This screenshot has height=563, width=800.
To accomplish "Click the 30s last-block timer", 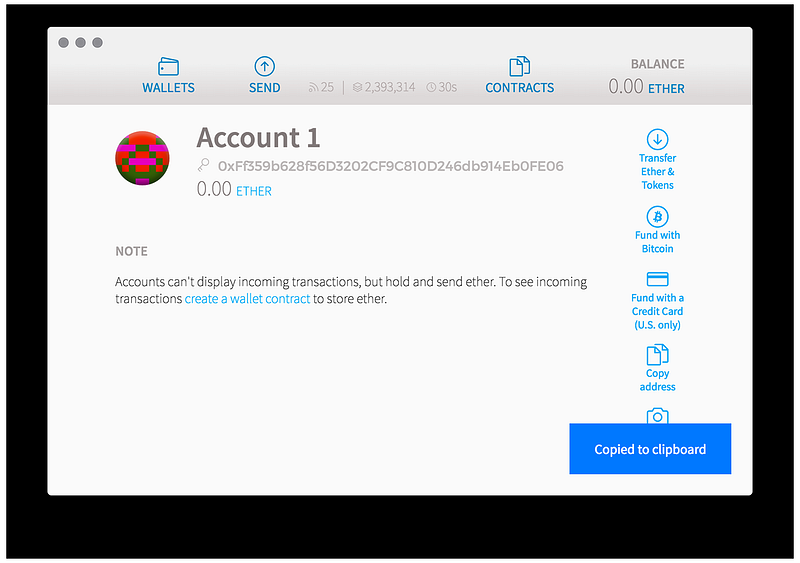I will [x=442, y=87].
